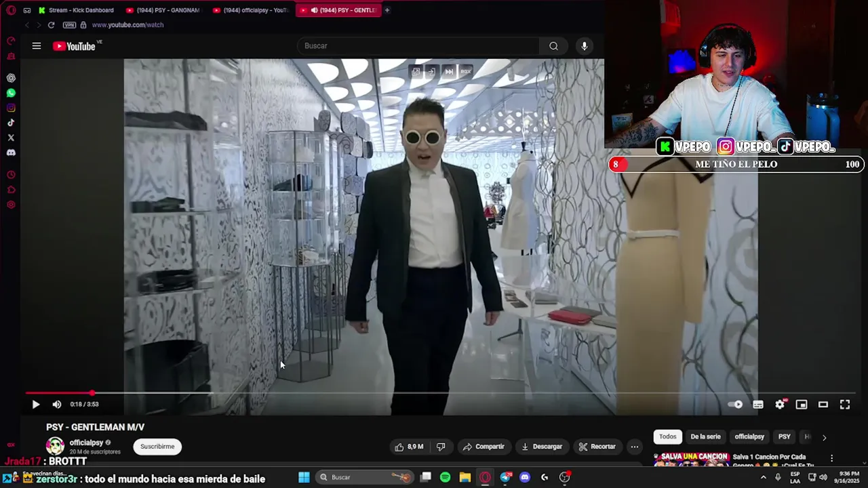Click the YouTube search magnifier button
Screen dimensions: 868x488
pyautogui.click(x=553, y=46)
